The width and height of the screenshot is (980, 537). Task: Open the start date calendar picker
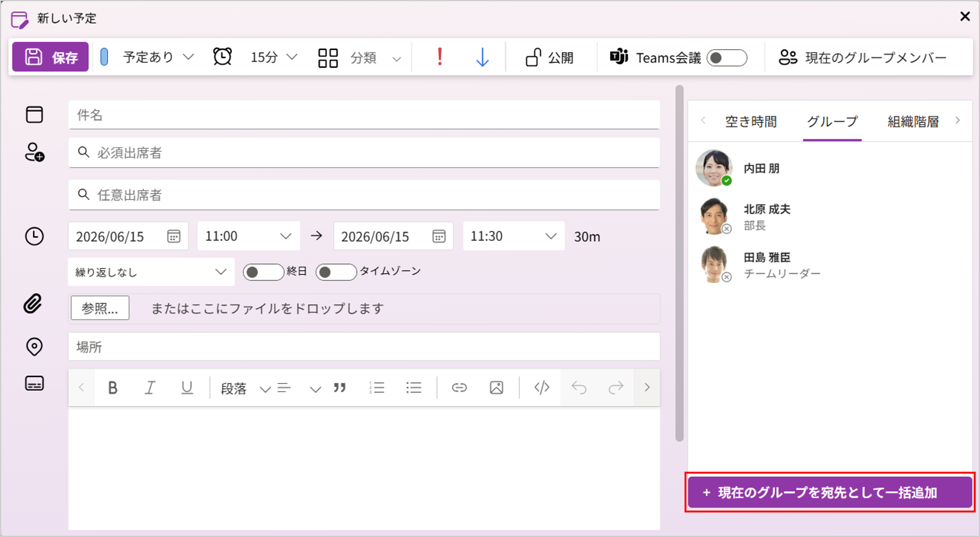[174, 236]
